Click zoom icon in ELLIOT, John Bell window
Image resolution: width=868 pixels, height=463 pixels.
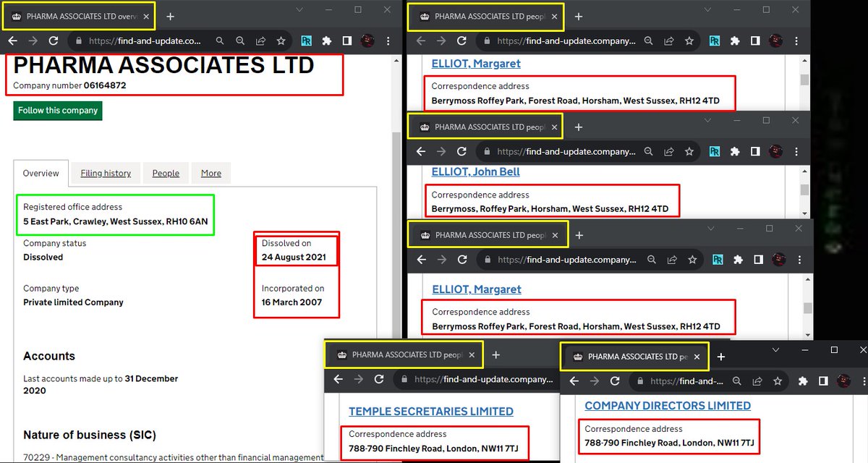coord(649,151)
